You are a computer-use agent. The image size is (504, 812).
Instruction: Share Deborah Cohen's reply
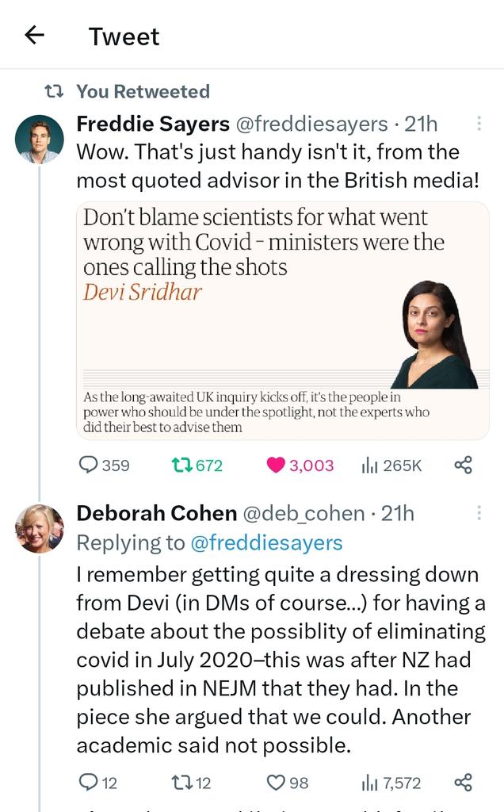pos(464,783)
